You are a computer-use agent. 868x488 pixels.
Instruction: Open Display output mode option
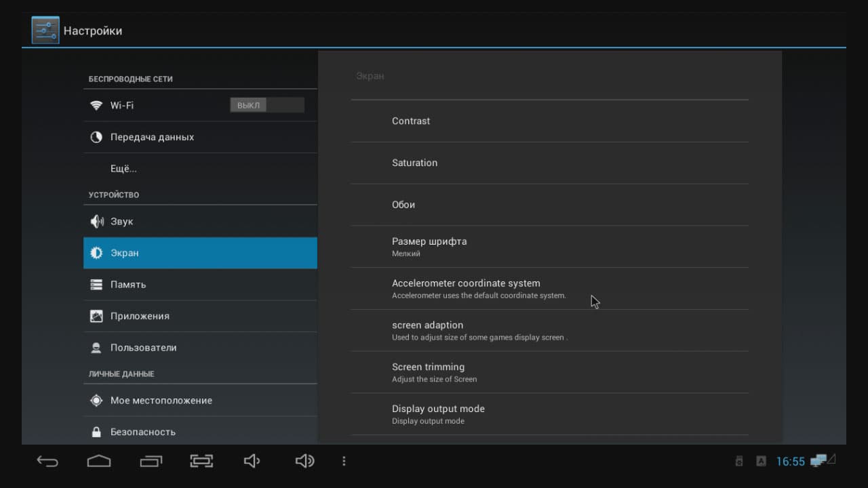click(550, 414)
